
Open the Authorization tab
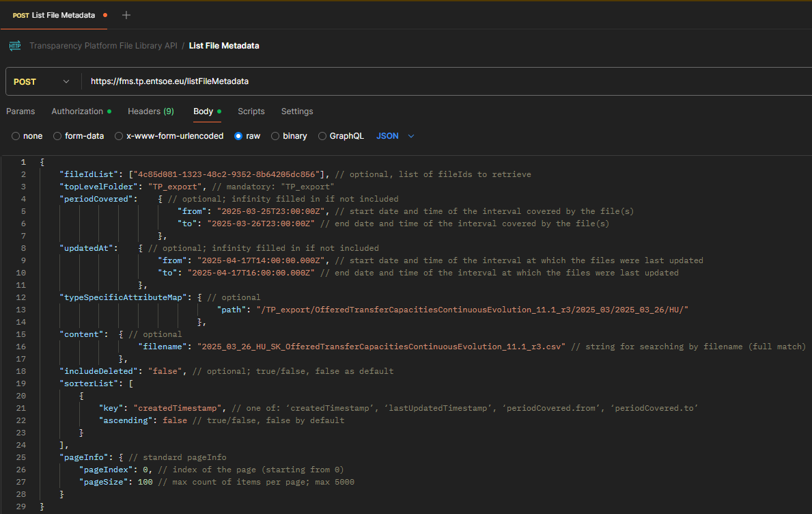click(x=77, y=111)
